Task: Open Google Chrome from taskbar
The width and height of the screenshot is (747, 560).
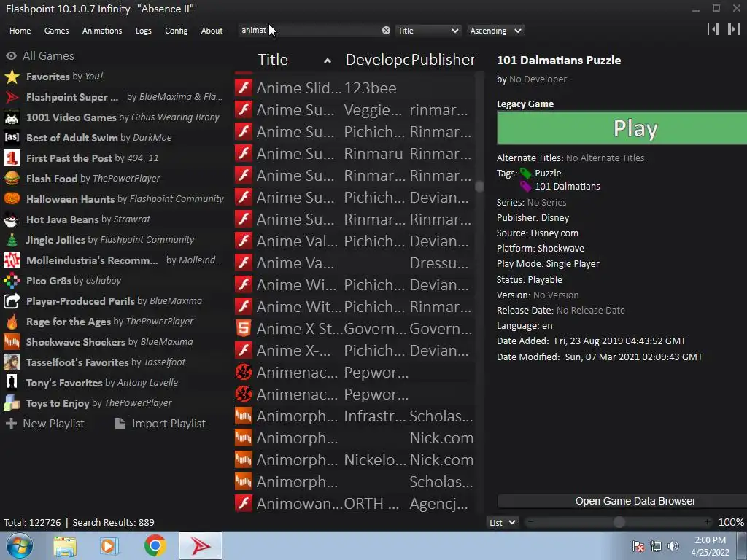Action: (155, 545)
